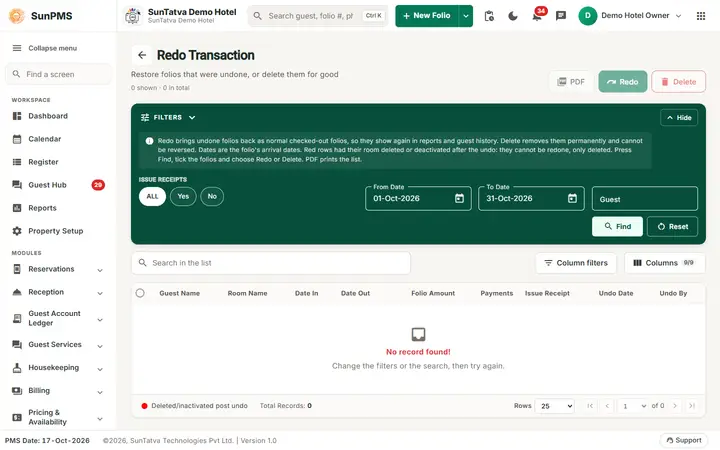Go to the next page arrow

675,406
